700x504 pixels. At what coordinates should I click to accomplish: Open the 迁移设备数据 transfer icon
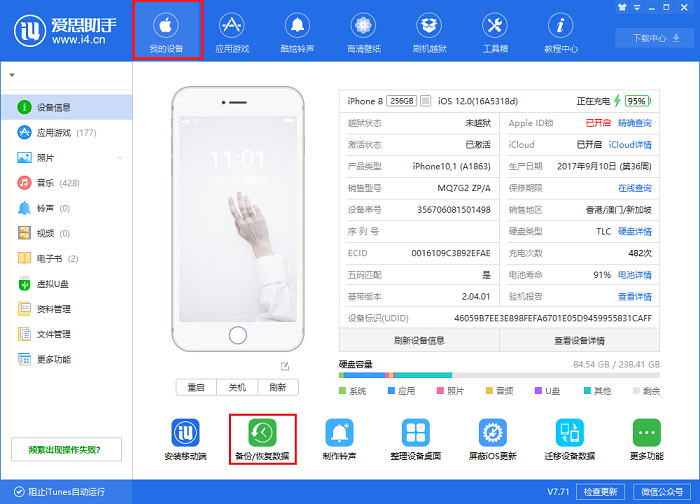coord(569,432)
